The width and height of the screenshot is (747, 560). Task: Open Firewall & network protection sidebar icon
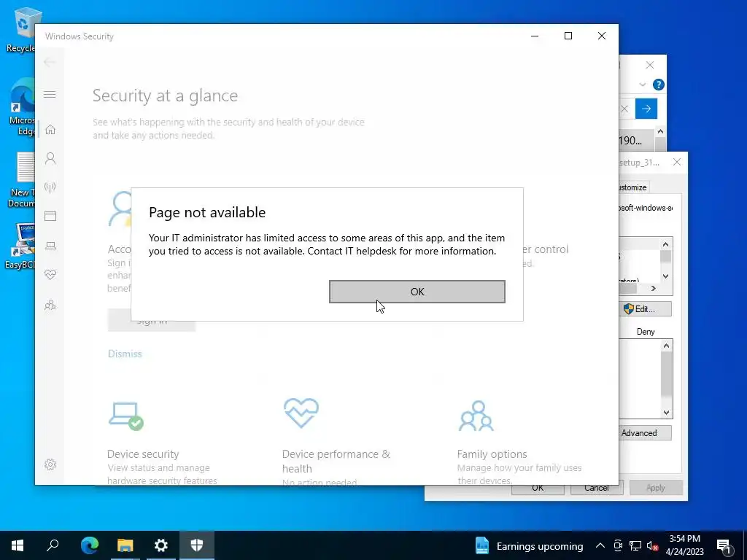[50, 187]
